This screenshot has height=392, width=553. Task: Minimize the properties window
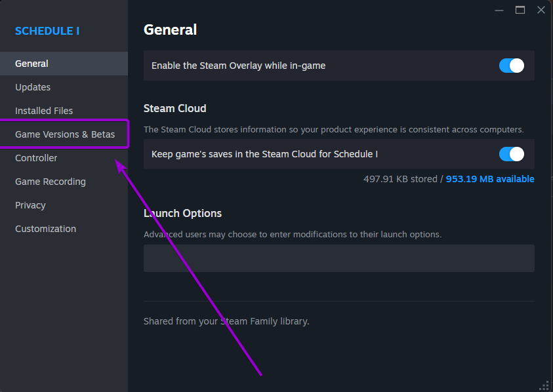[x=499, y=10]
